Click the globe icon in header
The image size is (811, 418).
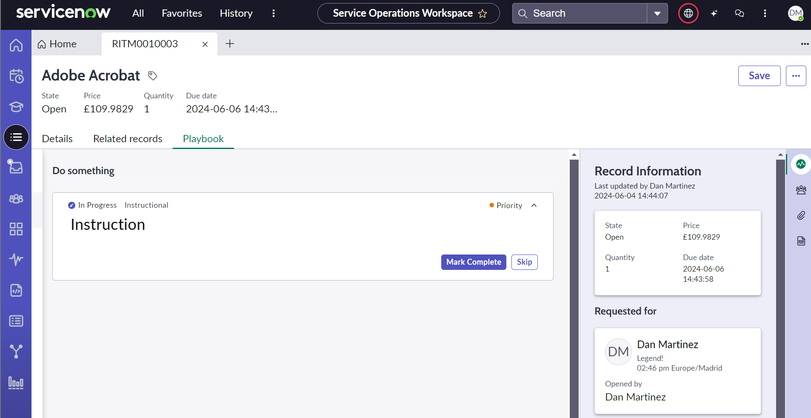[688, 13]
